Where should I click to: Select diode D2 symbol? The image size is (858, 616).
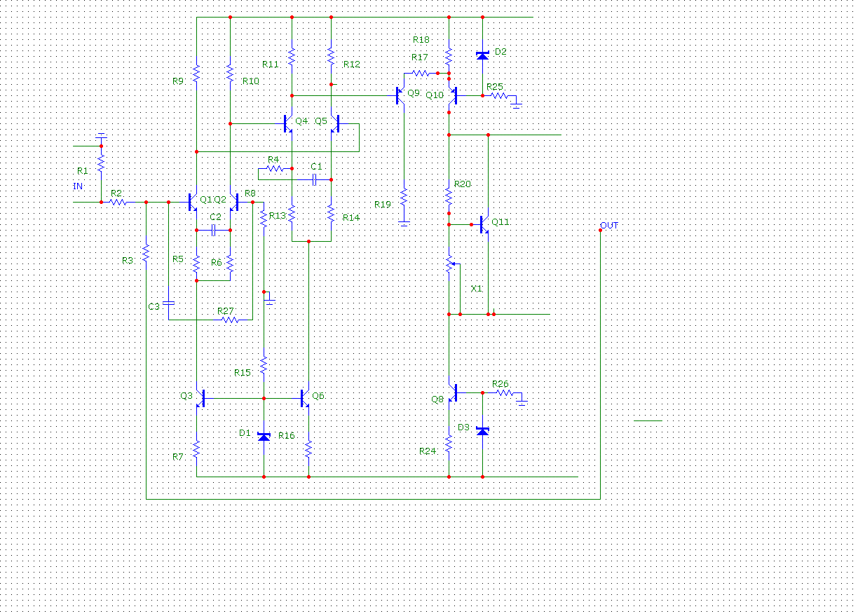pos(482,55)
